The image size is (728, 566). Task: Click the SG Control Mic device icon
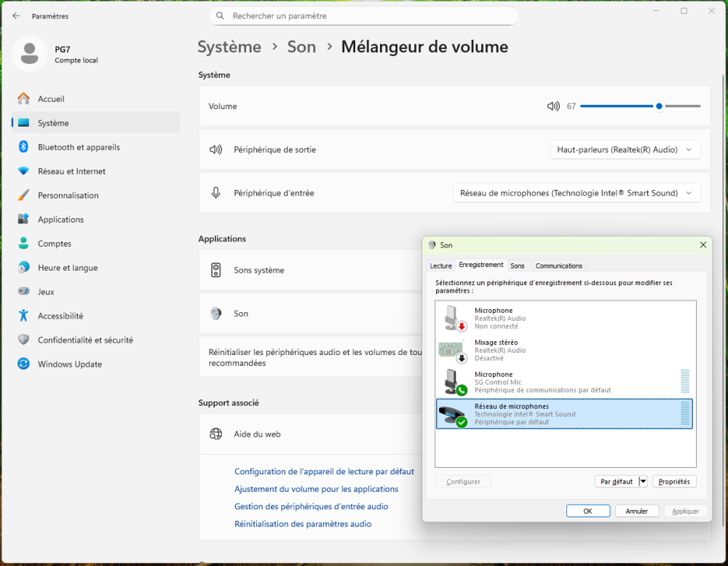coord(455,382)
